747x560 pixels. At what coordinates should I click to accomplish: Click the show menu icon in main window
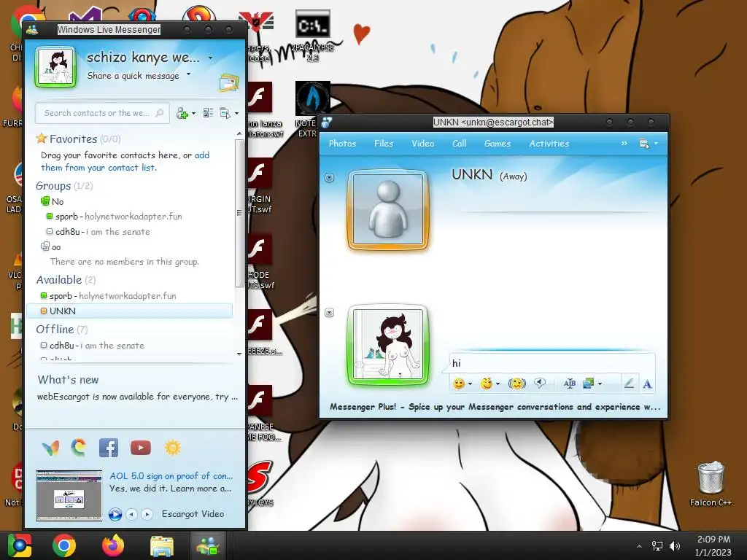[225, 113]
